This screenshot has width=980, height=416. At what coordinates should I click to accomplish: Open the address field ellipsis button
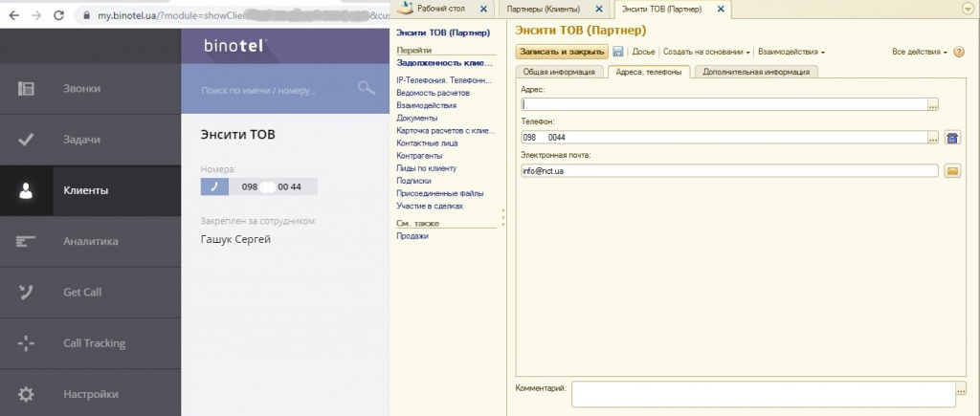click(933, 105)
